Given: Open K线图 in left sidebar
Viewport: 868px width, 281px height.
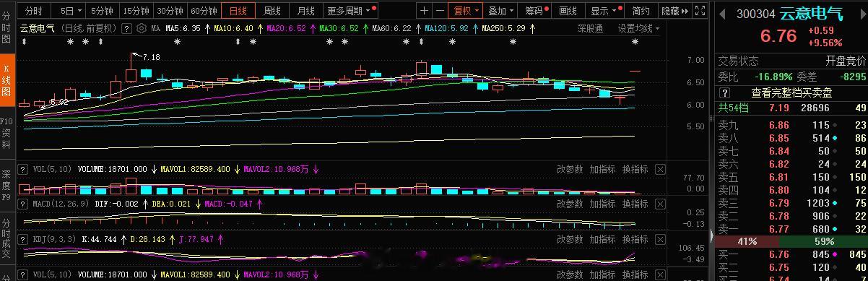Looking at the screenshot, I should pos(6,81).
